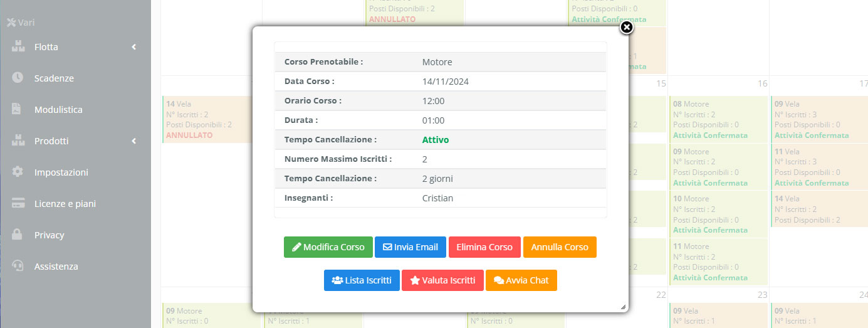This screenshot has width=868, height=328.
Task: Open the 09 Motore event on day 16
Action: click(719, 167)
